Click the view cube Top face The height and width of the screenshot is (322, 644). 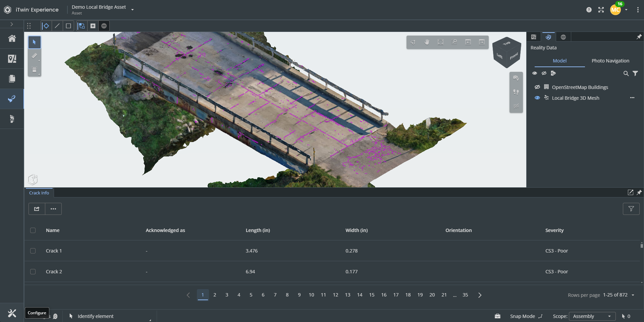(x=506, y=43)
